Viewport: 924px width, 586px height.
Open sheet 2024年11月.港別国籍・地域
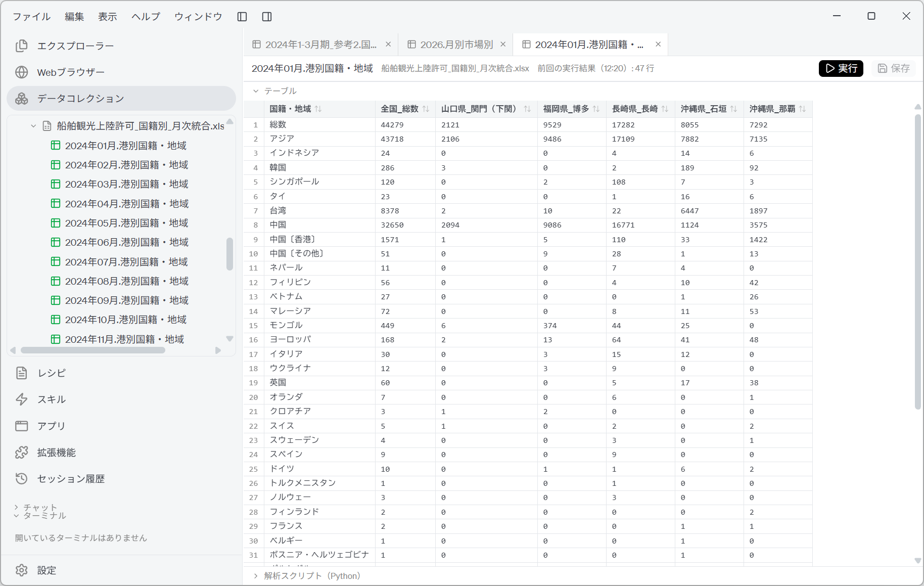pyautogui.click(x=124, y=339)
